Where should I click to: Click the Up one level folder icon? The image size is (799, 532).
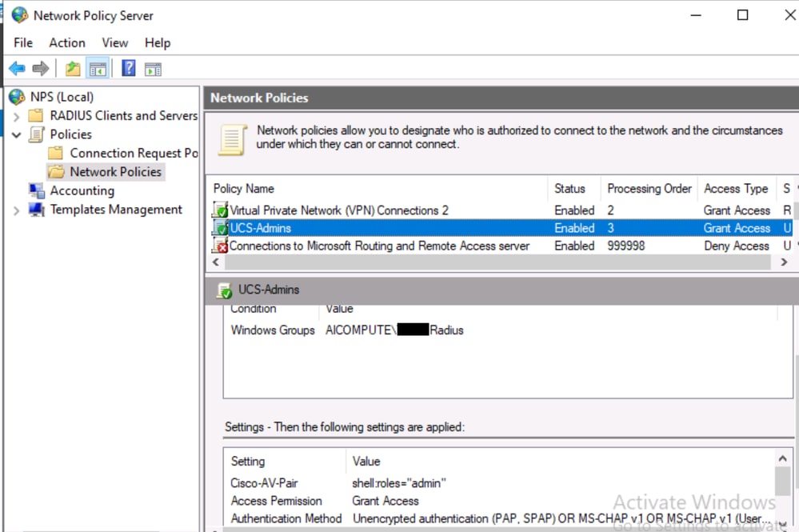73,68
